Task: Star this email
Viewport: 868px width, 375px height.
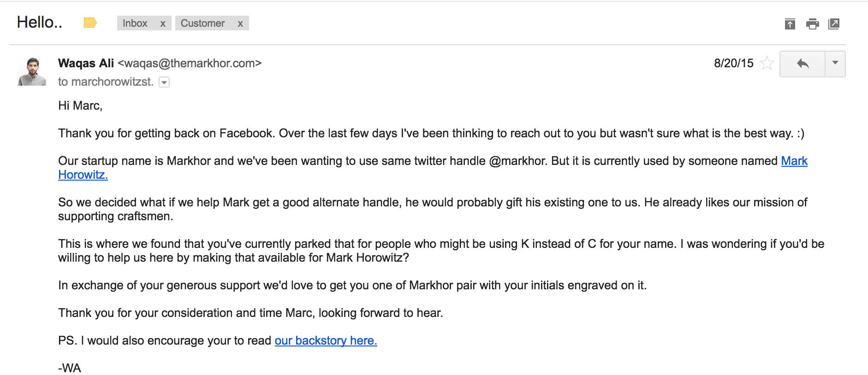Action: tap(767, 63)
